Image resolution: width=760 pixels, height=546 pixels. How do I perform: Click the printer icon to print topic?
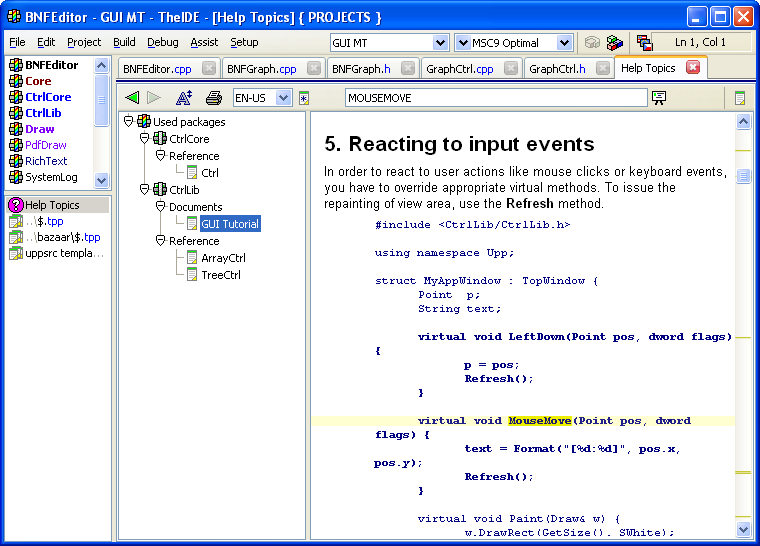point(213,98)
